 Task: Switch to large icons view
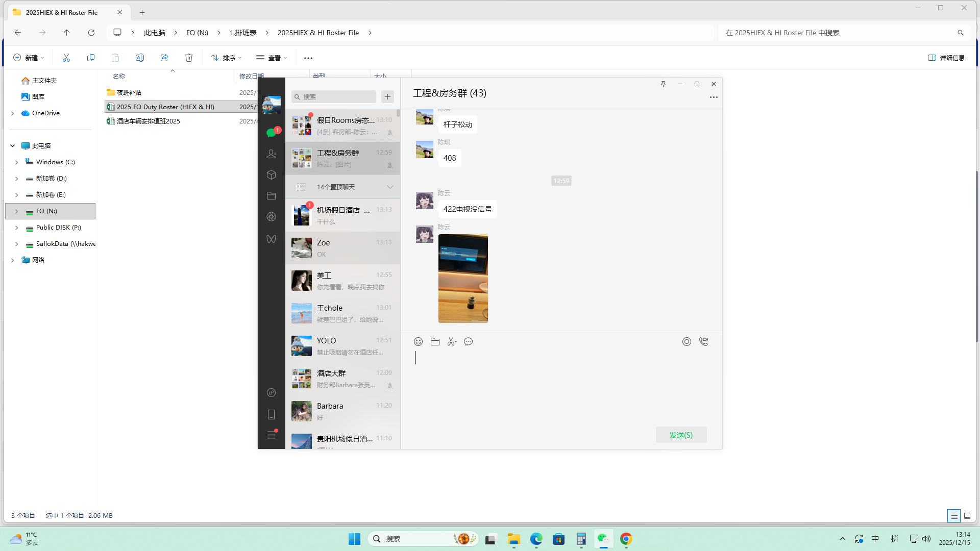967,516
